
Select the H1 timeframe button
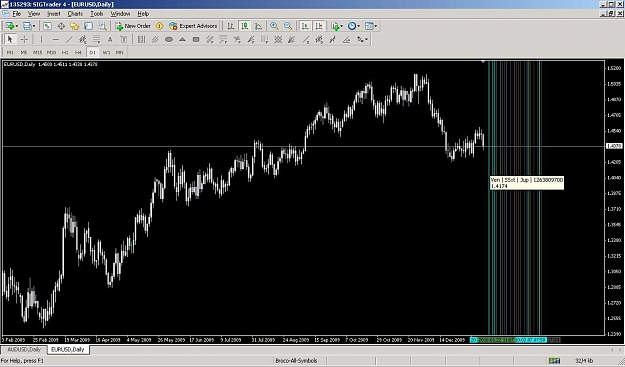click(65, 52)
